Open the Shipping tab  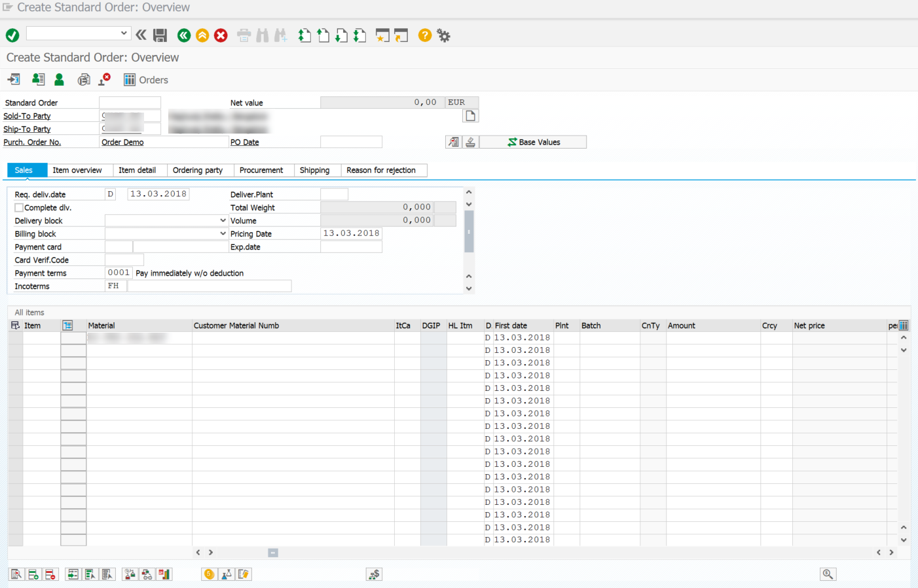[314, 170]
